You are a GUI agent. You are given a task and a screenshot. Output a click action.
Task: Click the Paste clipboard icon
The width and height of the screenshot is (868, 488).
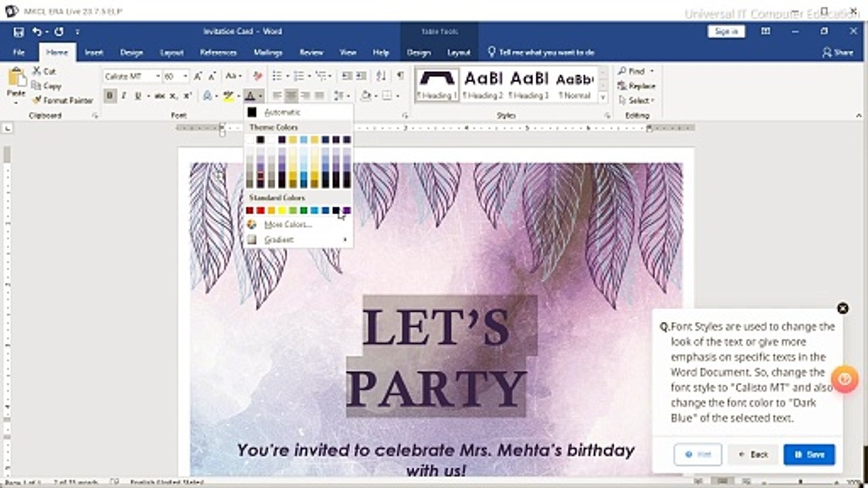pyautogui.click(x=16, y=77)
